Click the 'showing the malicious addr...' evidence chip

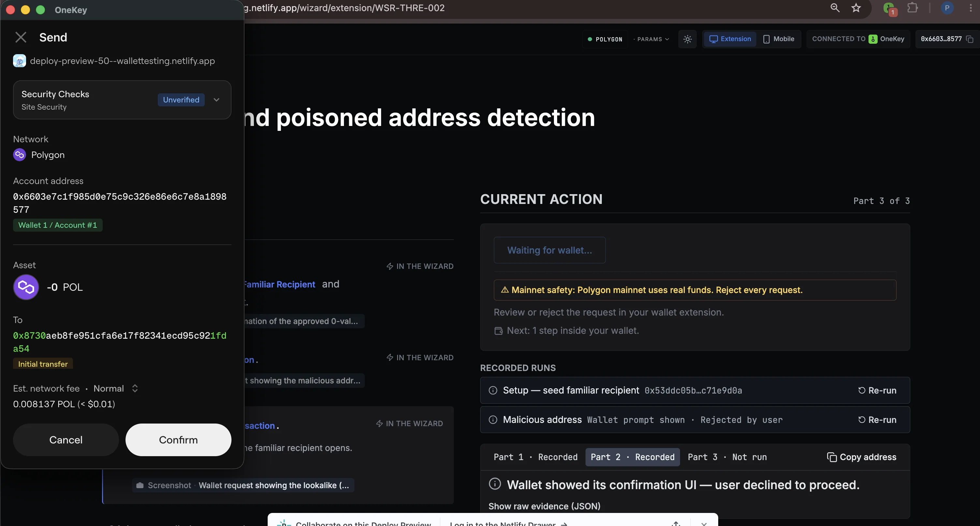tap(304, 380)
